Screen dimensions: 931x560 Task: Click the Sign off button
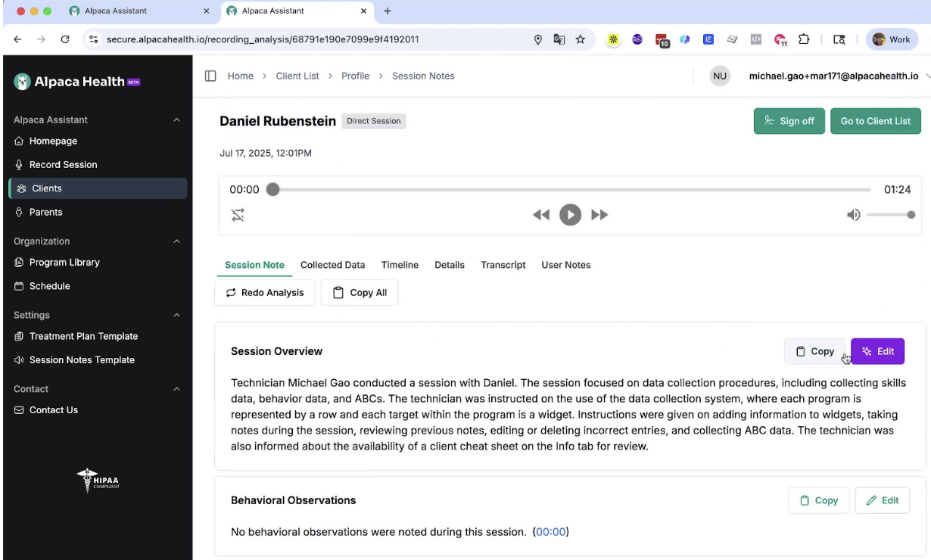pos(789,121)
